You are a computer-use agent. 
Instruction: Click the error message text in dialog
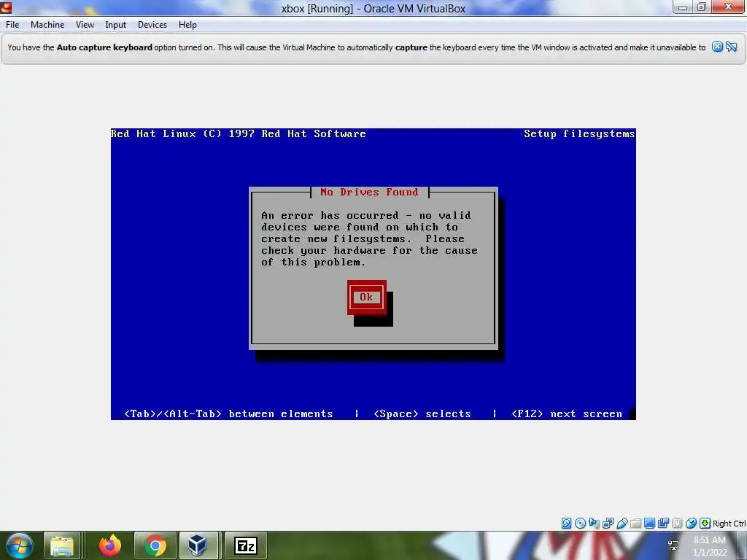tap(369, 238)
